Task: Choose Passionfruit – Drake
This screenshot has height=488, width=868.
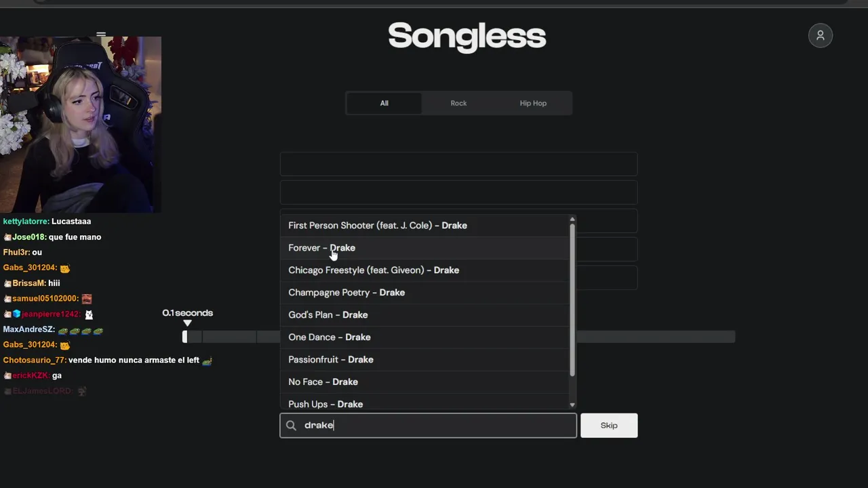Action: (425, 359)
